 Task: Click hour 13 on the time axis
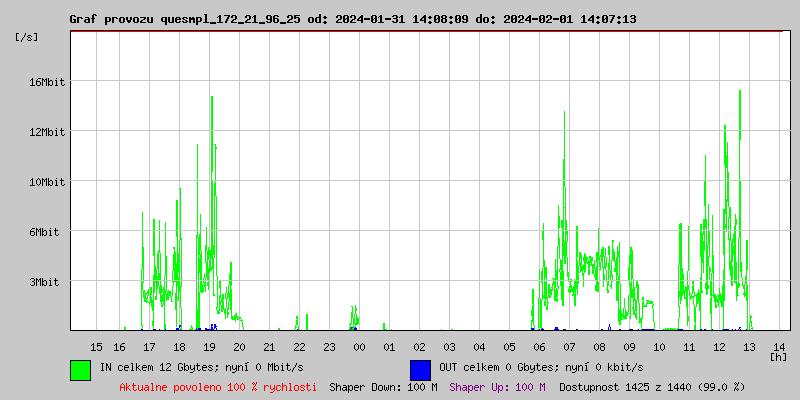749,346
